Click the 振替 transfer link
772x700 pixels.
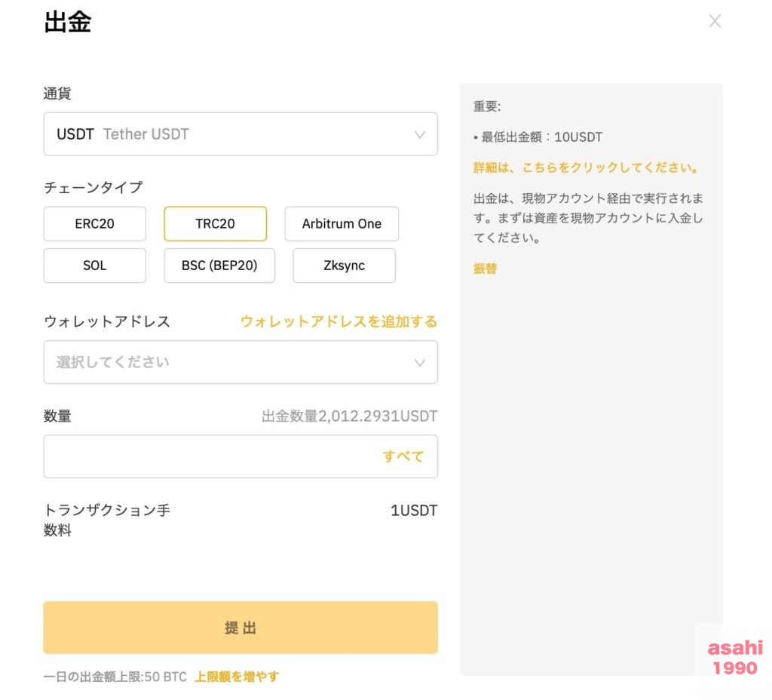click(485, 269)
